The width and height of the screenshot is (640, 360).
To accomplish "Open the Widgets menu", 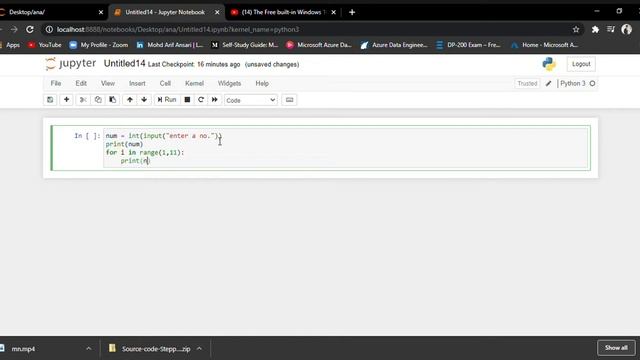I will pyautogui.click(x=229, y=83).
